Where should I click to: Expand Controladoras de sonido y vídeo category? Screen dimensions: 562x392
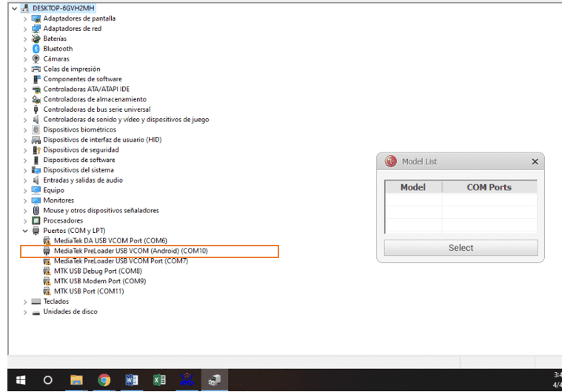[x=25, y=120]
